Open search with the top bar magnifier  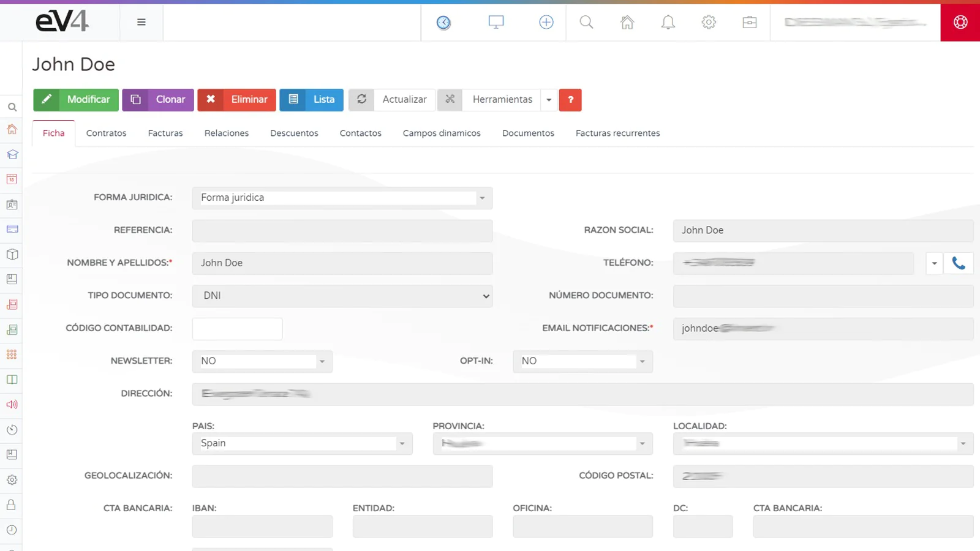(x=586, y=22)
